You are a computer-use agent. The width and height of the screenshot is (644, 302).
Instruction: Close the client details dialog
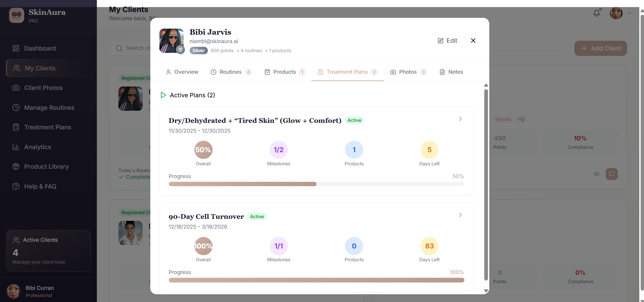tap(473, 41)
